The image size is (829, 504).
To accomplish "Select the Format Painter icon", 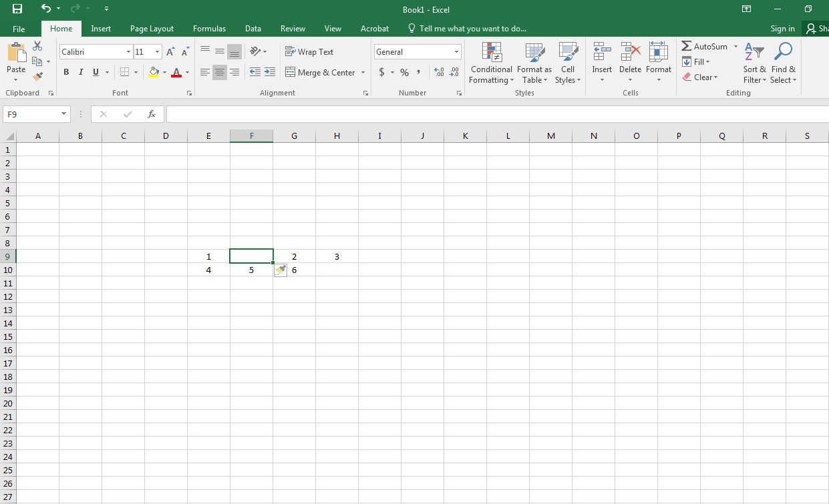I will [38, 76].
